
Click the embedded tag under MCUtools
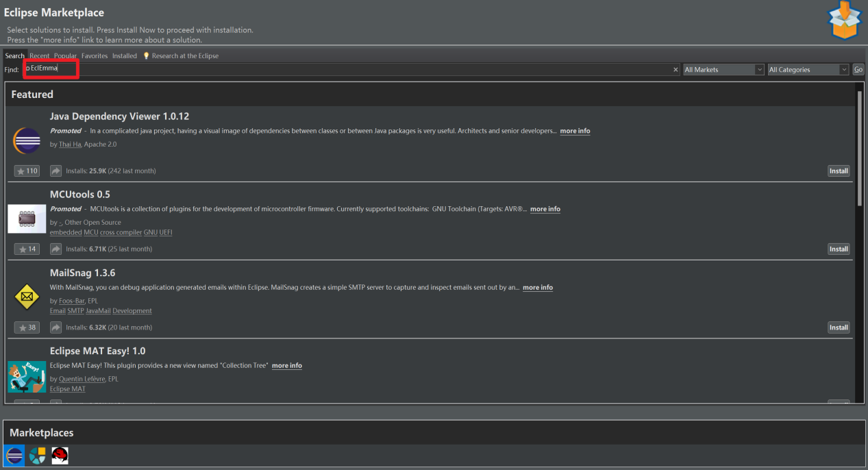coord(66,232)
